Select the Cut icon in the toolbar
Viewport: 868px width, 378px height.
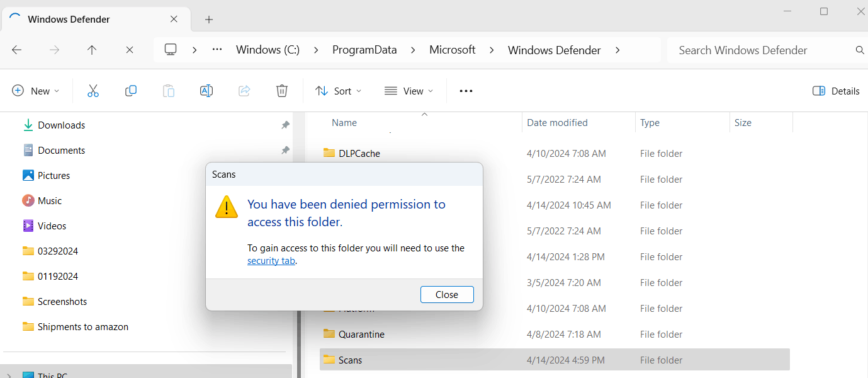pyautogui.click(x=93, y=91)
